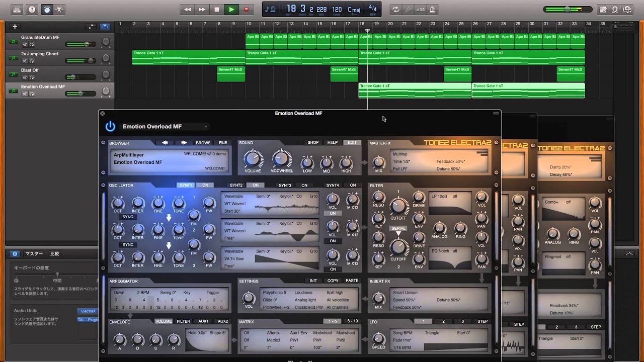Open the EQ Notch filter type menu
The width and height of the screenshot is (644, 362).
coord(440,251)
